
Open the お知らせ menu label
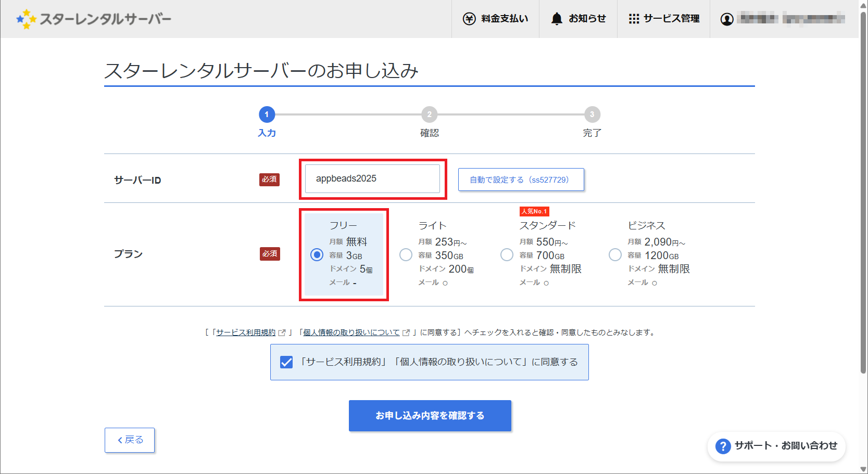[x=587, y=19]
